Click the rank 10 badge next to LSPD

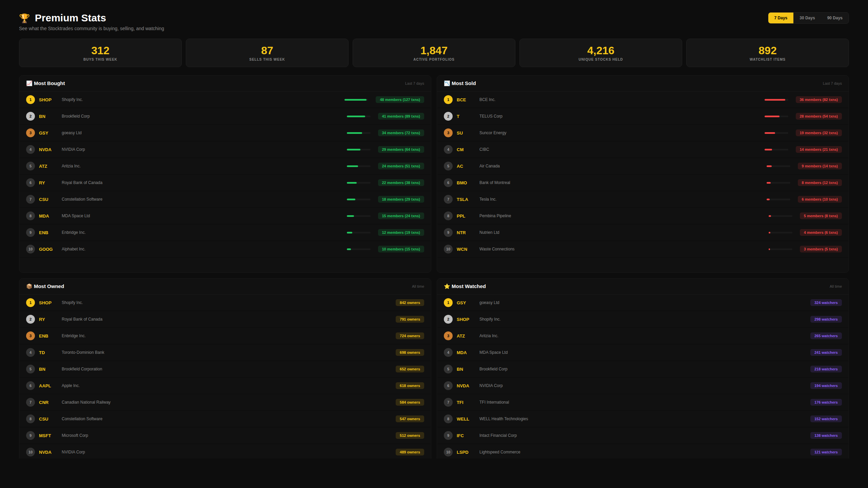[448, 452]
